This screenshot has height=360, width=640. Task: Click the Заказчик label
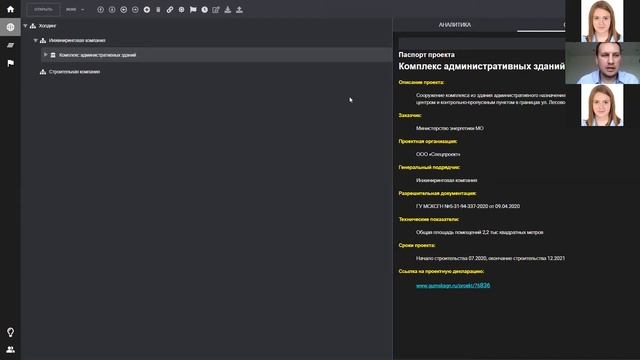[x=410, y=115]
